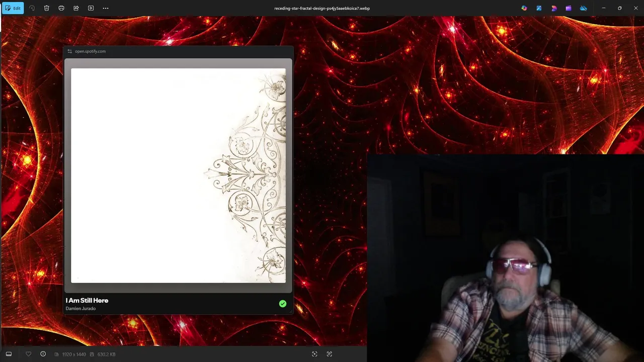Open the See more three-dots menu
The height and width of the screenshot is (362, 644).
[106, 8]
